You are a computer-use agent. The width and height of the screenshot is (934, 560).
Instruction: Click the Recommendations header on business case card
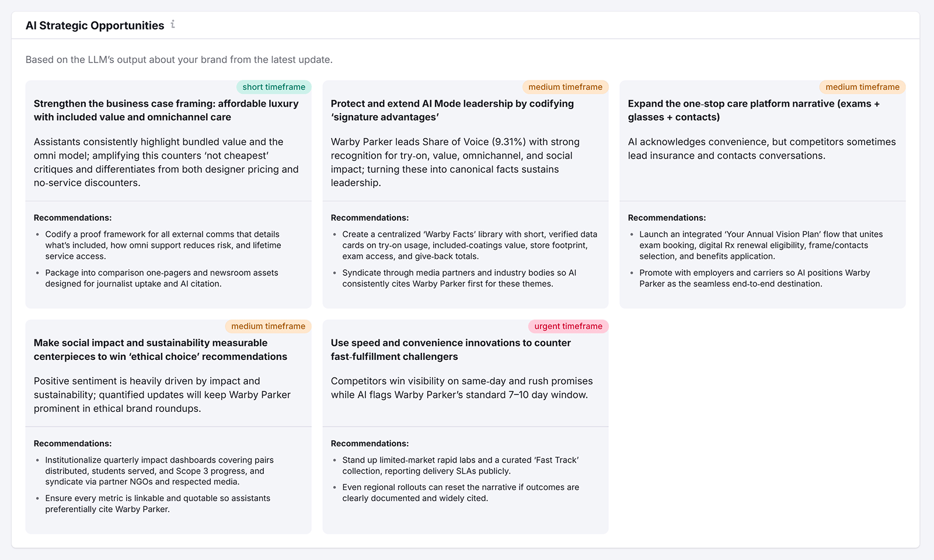tap(72, 217)
